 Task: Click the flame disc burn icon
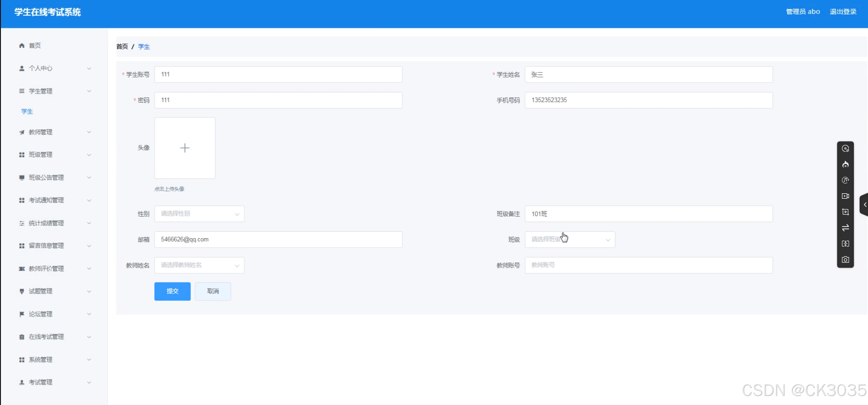click(x=845, y=164)
